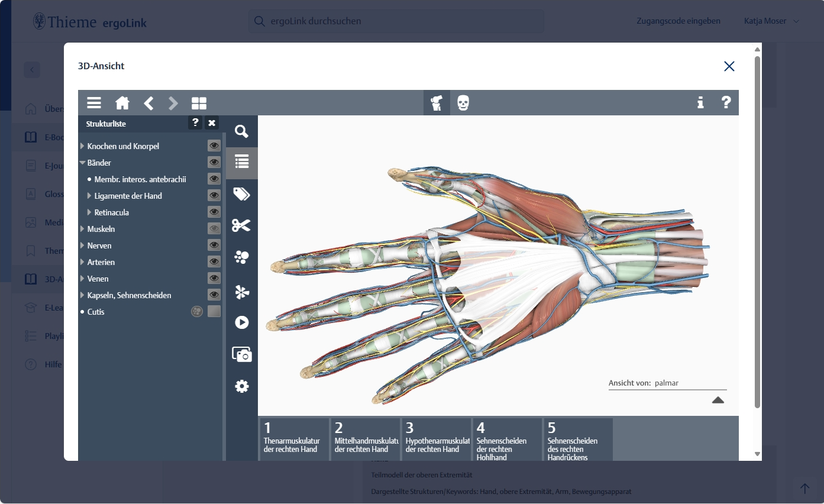The image size is (824, 504).
Task: Click the ergoLink durchsuchen search field
Action: (396, 21)
